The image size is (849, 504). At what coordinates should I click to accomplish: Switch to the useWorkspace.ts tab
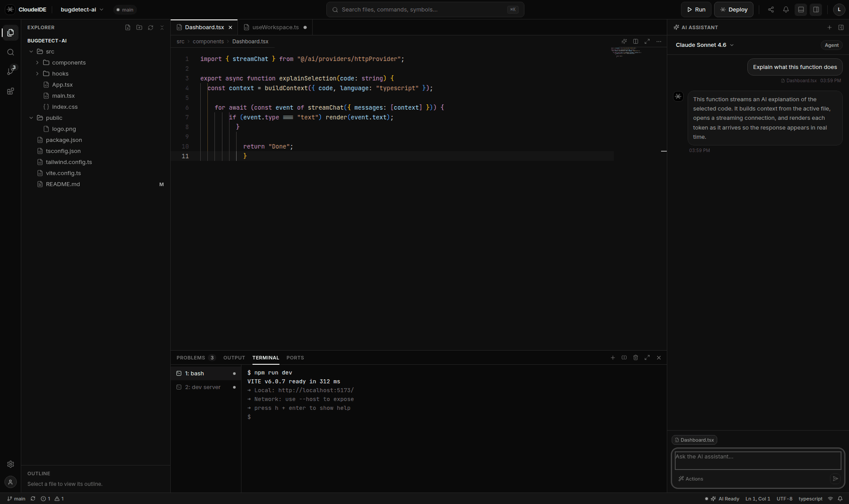click(275, 27)
